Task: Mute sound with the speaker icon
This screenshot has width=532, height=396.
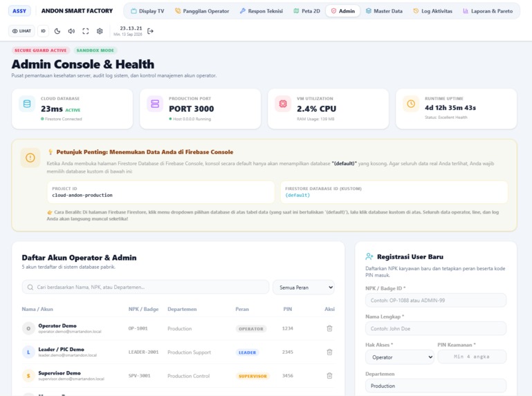Action: click(x=71, y=31)
